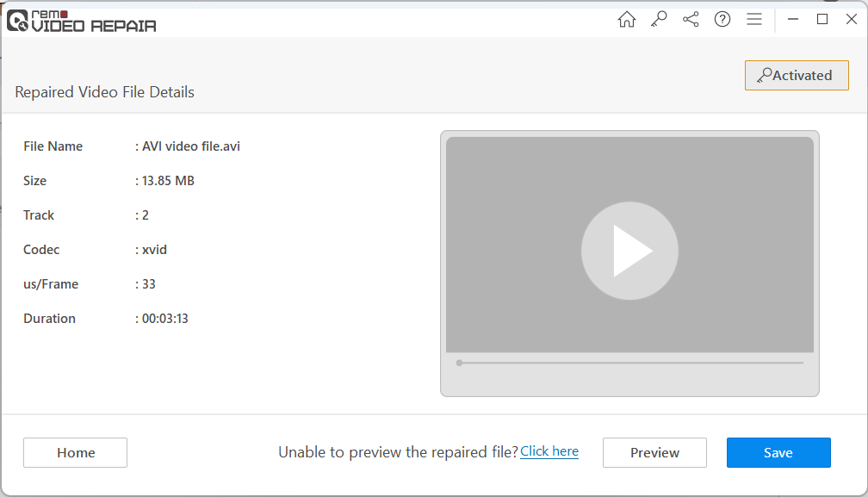Click the 13.85 MB size value
Image resolution: width=868 pixels, height=497 pixels.
[x=168, y=181]
